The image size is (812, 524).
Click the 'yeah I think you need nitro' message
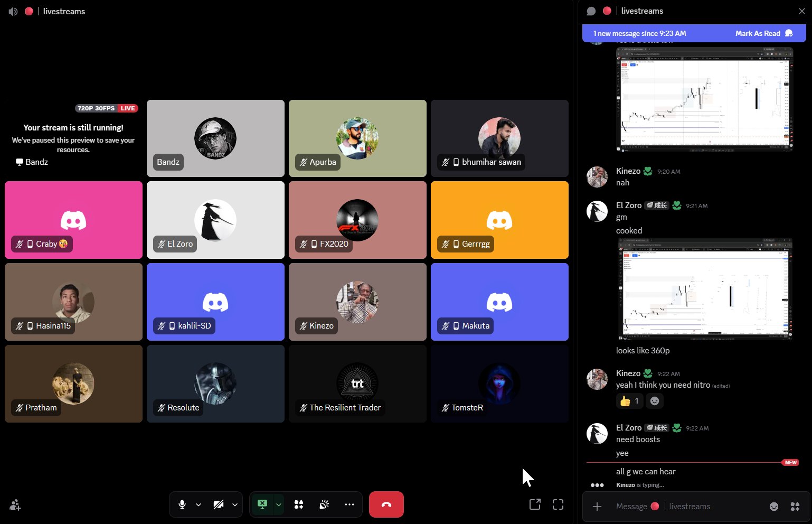tap(663, 385)
